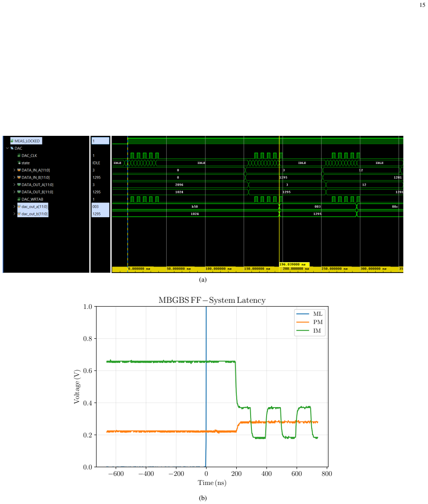Expand the DATA_IN_A[11:0] bus
428x504 pixels.
14,170
